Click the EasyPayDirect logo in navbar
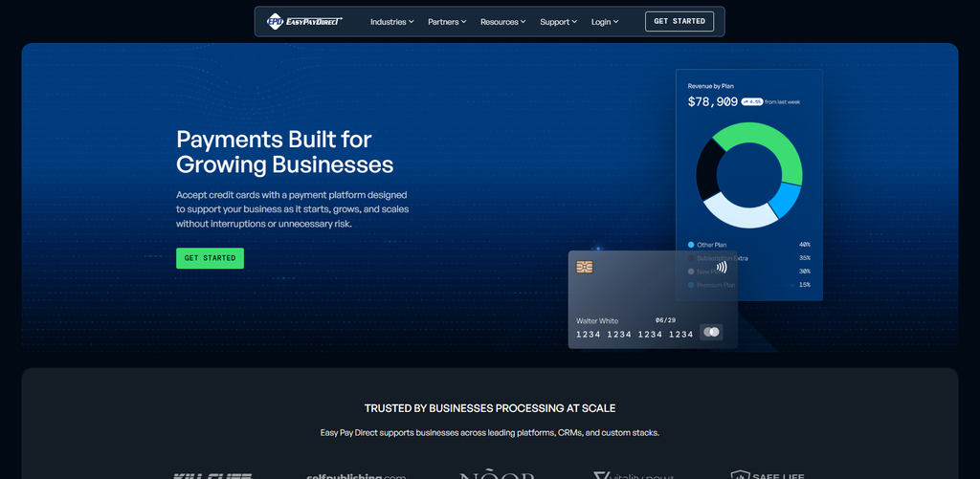This screenshot has height=479, width=980. pos(305,21)
